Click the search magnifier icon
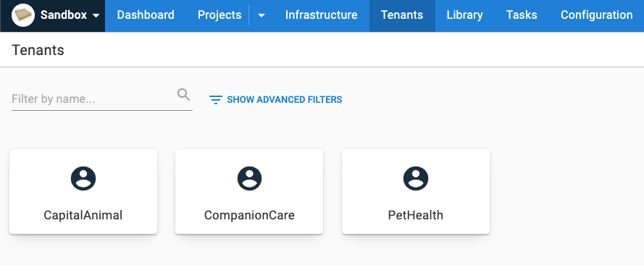This screenshot has height=265, width=644. click(183, 95)
